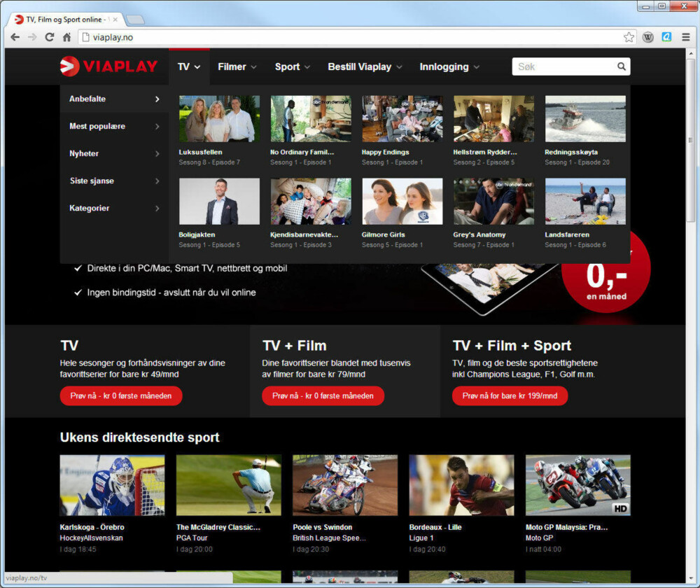Click the Boligjakten title link

tap(197, 234)
